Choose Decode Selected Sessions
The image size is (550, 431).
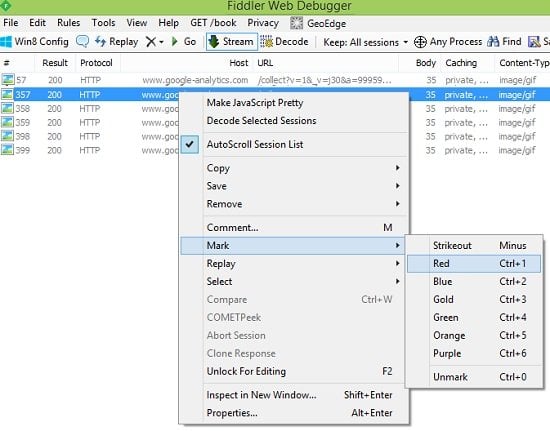[x=294, y=121]
